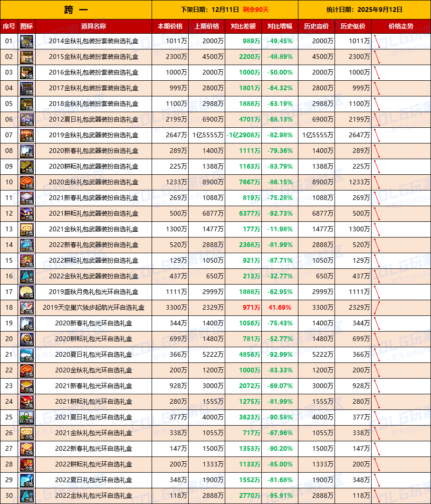Click the trend line in row 30

[x=377, y=496]
